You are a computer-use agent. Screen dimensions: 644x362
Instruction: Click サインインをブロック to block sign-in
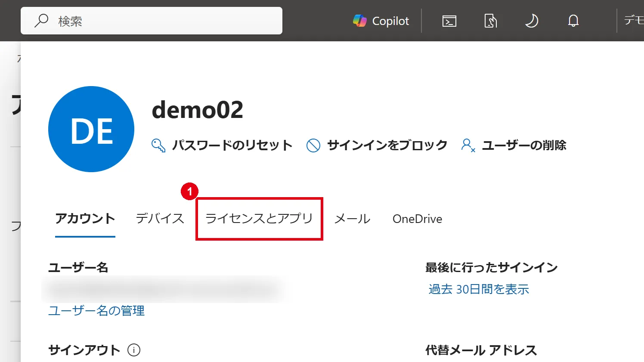(x=387, y=145)
